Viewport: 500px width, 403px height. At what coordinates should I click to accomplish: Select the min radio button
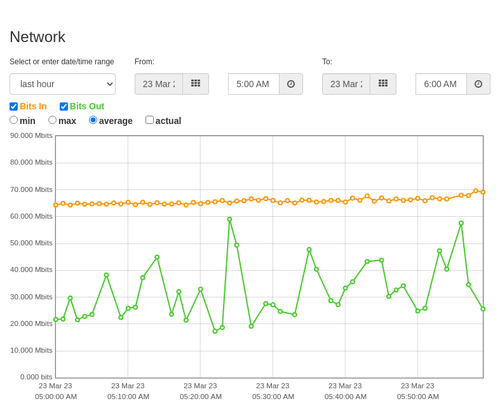(14, 120)
